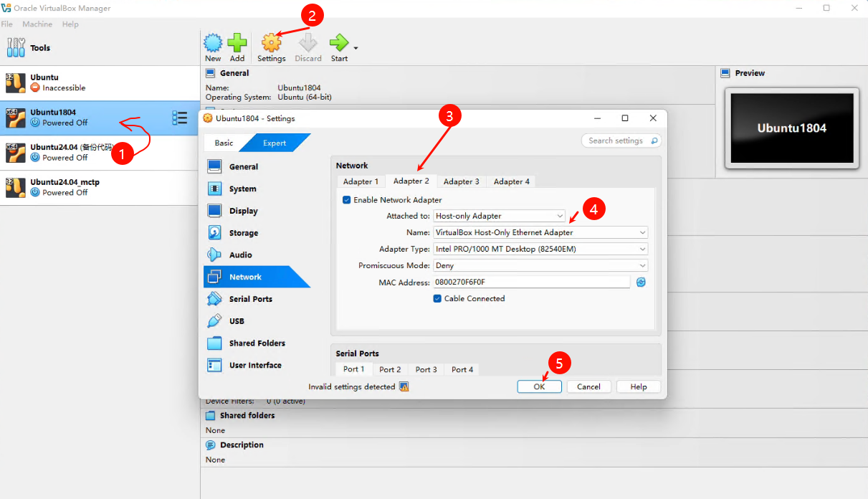Click the Search settings field
This screenshot has width=868, height=499.
pos(621,141)
